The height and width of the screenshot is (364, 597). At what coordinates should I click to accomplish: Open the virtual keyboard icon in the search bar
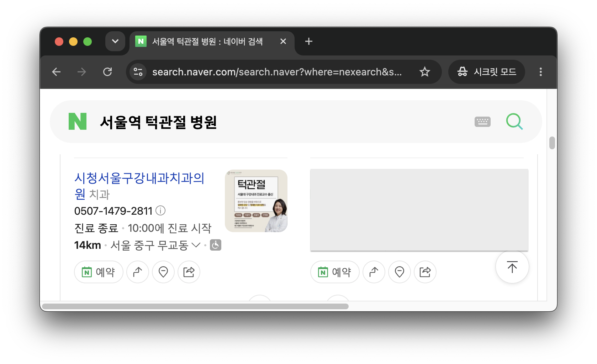482,122
